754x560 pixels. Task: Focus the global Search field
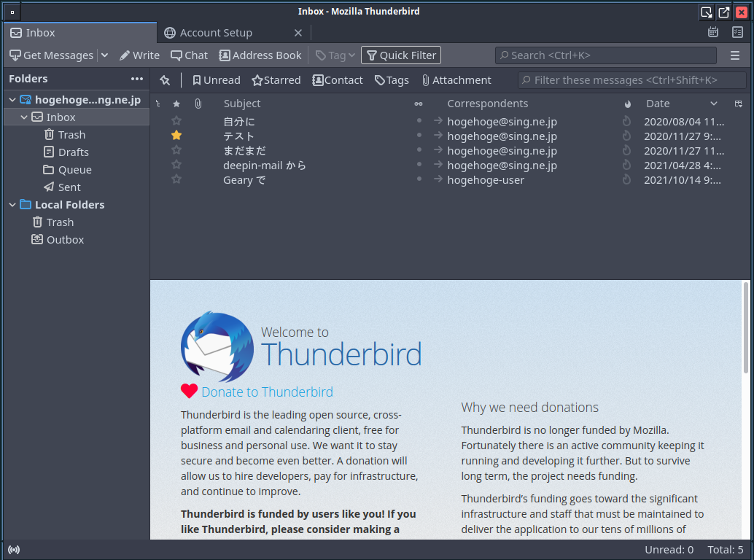(606, 55)
